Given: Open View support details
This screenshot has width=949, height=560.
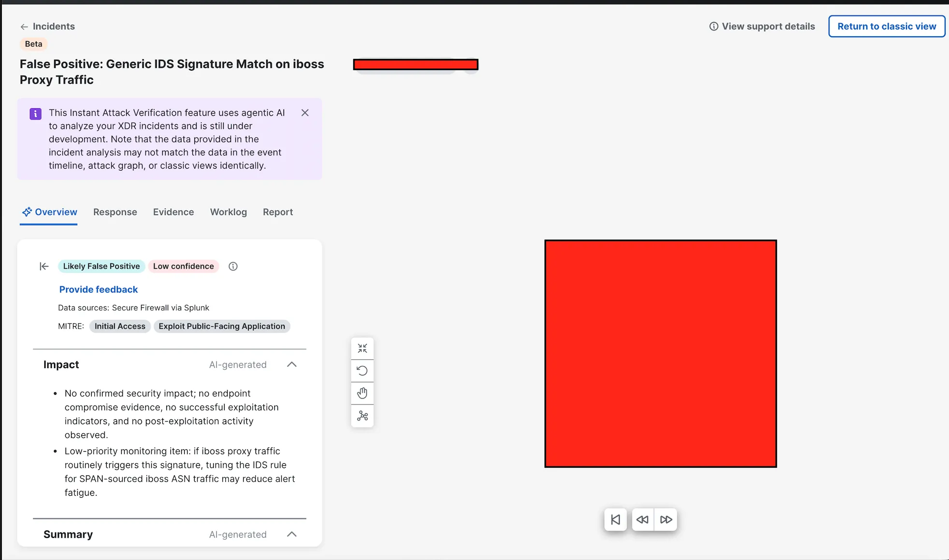Looking at the screenshot, I should pos(762,26).
